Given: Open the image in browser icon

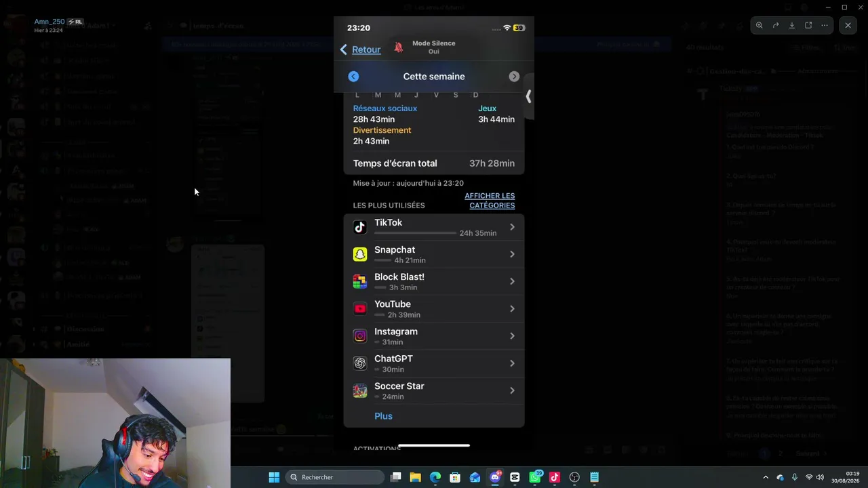Looking at the screenshot, I should tap(808, 26).
